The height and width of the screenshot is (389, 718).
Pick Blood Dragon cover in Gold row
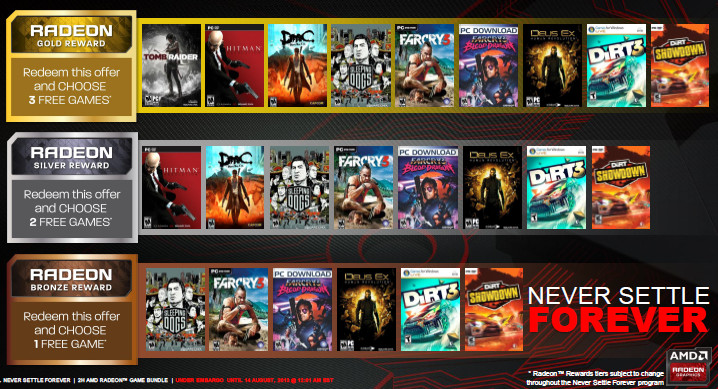tap(488, 65)
